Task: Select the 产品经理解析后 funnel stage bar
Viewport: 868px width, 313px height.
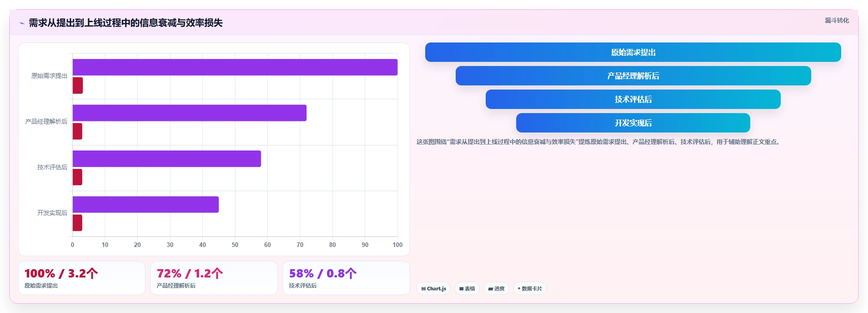Action: pyautogui.click(x=633, y=76)
